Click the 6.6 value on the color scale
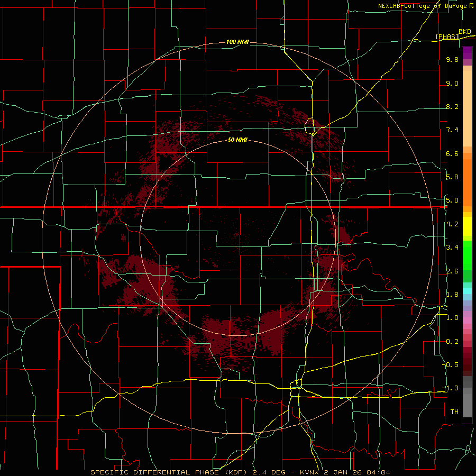 pyautogui.click(x=452, y=153)
